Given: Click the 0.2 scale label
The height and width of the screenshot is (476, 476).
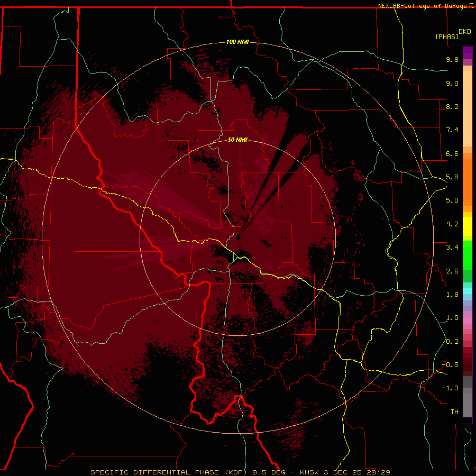Looking at the screenshot, I should coord(452,342).
